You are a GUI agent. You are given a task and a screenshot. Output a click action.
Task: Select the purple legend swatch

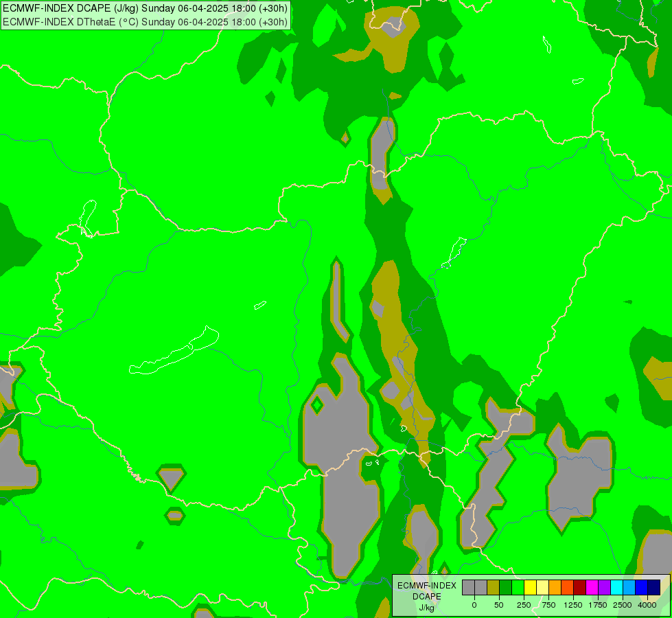(x=604, y=587)
